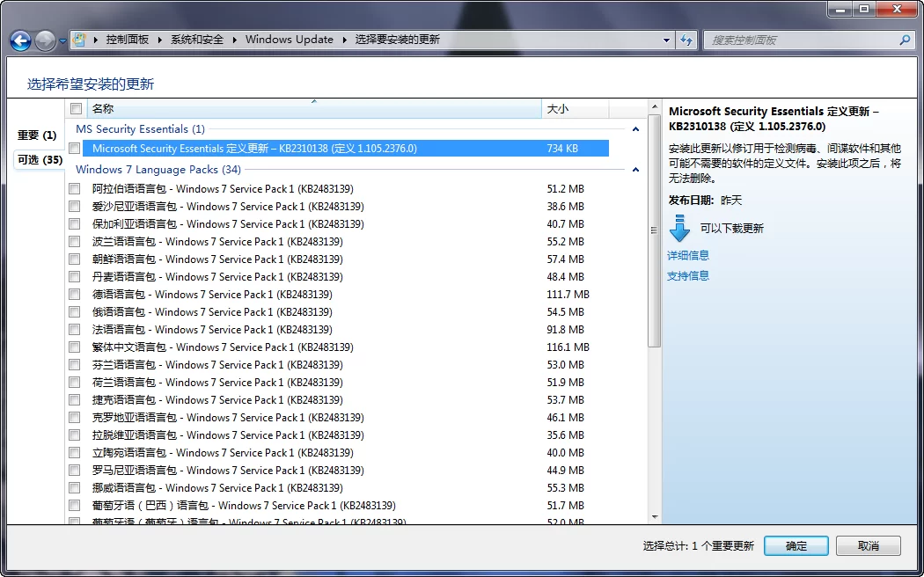Check the 波兰语语言包 checkbox

[x=74, y=242]
